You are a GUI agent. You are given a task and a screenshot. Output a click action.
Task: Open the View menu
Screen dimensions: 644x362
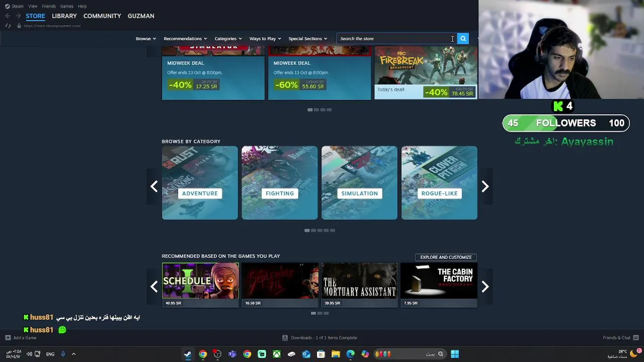[33, 6]
